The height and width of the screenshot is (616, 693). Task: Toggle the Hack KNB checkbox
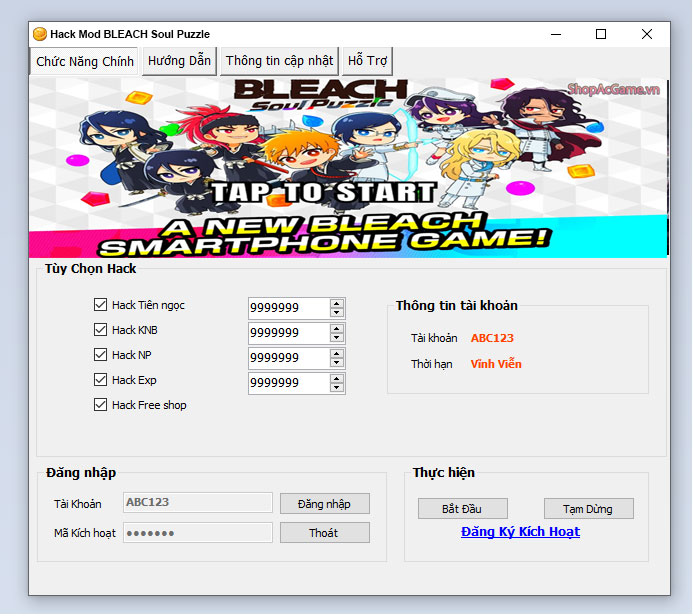[100, 330]
